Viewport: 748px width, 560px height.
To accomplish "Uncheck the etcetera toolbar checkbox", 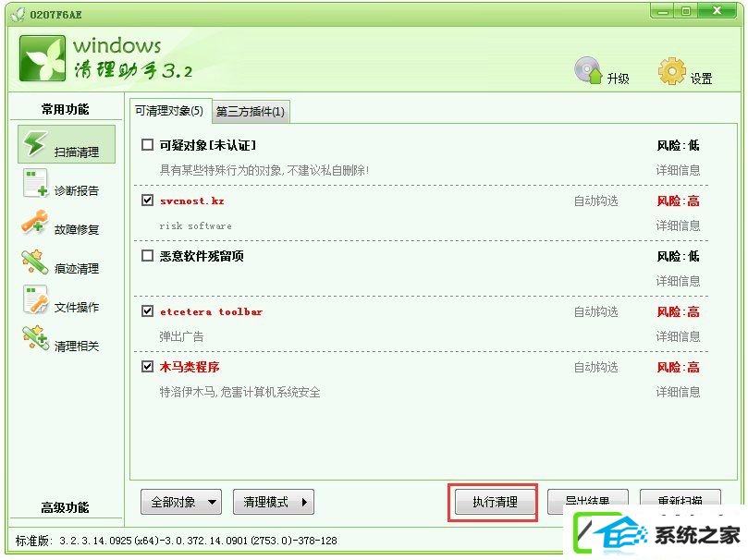I will tap(147, 311).
